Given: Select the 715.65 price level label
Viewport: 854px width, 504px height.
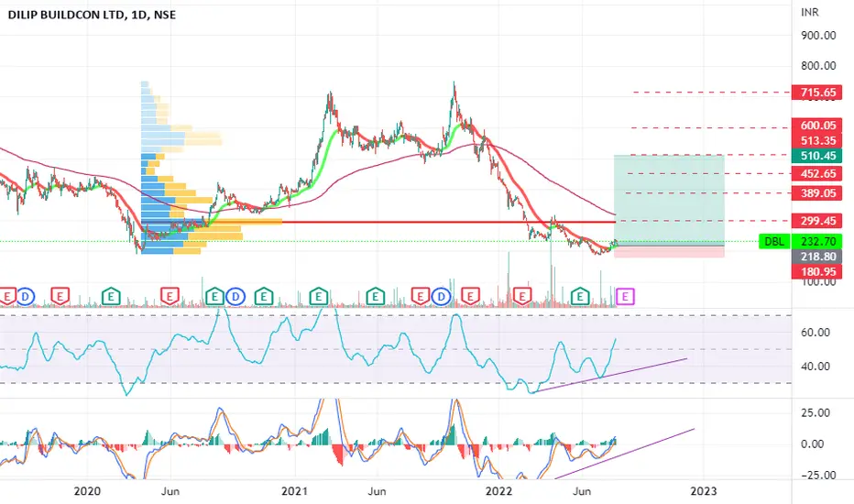Looking at the screenshot, I should [x=817, y=93].
